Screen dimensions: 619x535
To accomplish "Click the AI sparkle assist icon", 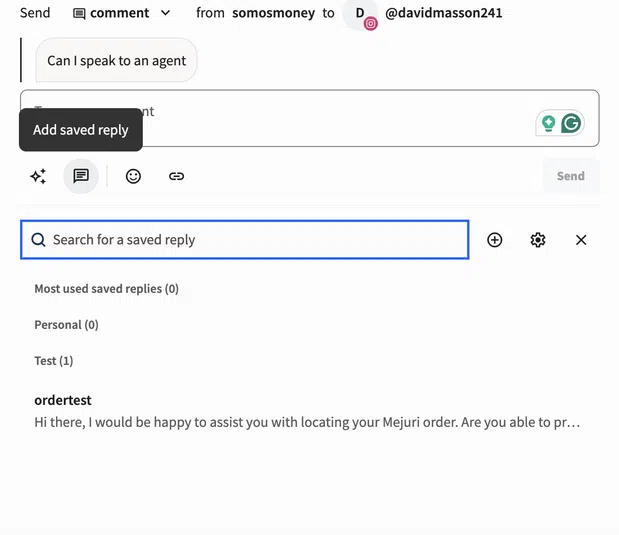I will point(38,176).
